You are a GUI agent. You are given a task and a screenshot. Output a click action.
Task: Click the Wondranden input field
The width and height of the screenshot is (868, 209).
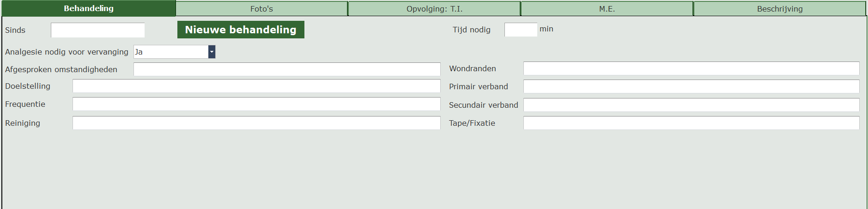pyautogui.click(x=691, y=68)
